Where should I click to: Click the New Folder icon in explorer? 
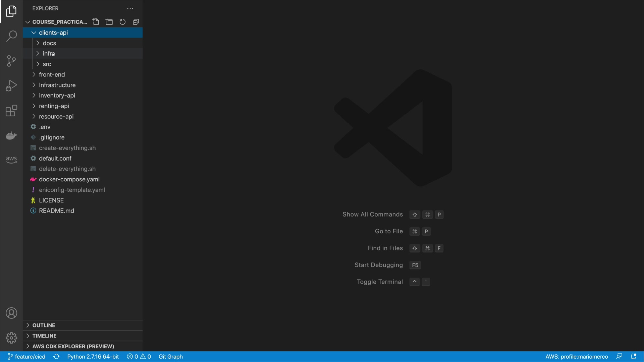[x=109, y=22]
